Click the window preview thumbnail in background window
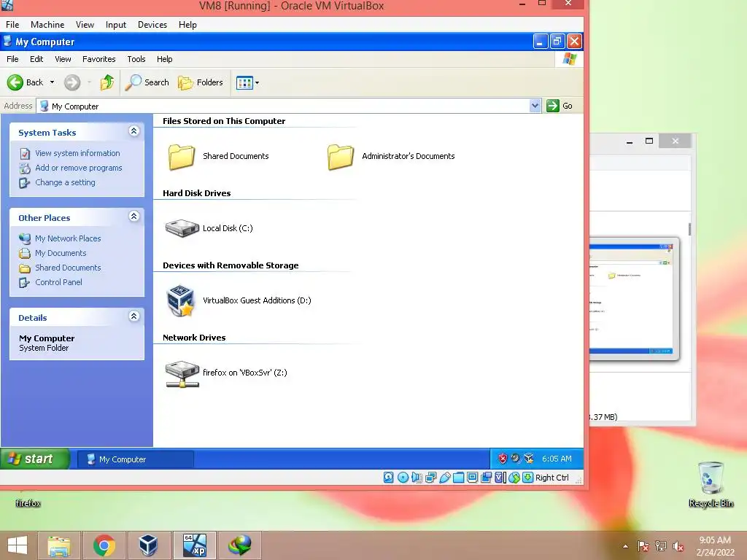This screenshot has width=747, height=560. [x=634, y=298]
